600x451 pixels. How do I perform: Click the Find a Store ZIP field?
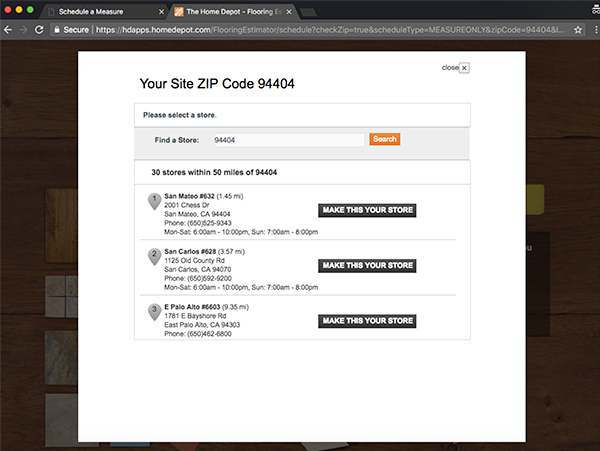(x=289, y=140)
